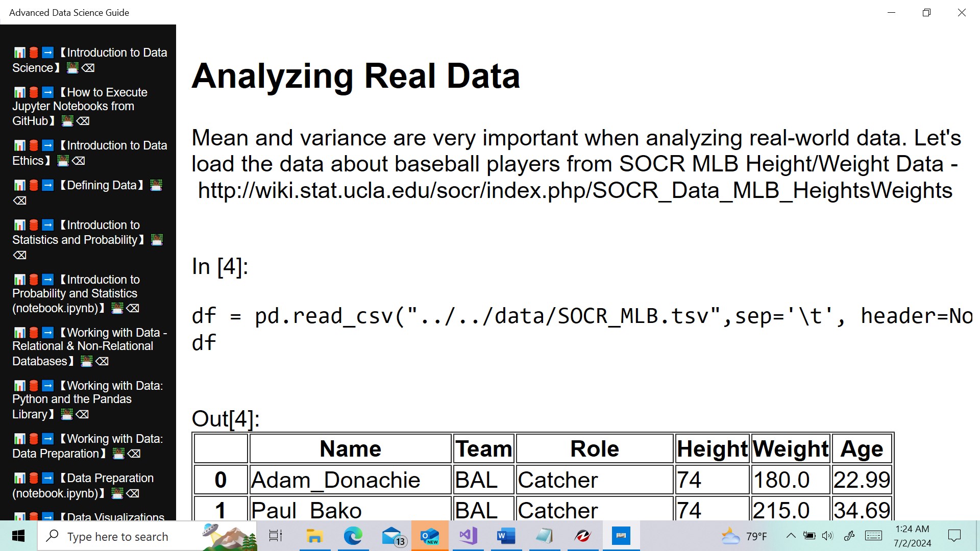
Task: Click red database icon beside Defining Data
Action: click(x=34, y=185)
